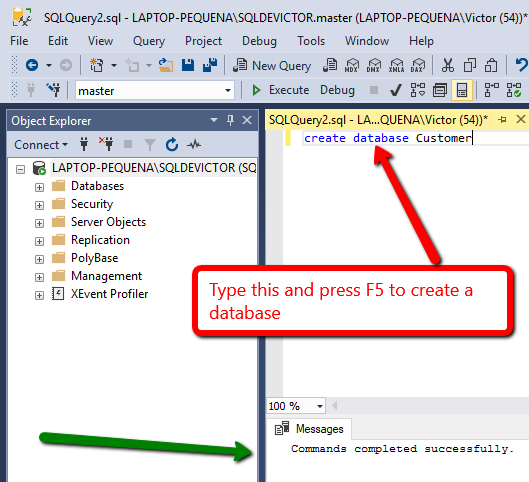
Task: Open a new DAX query
Action: tap(418, 65)
